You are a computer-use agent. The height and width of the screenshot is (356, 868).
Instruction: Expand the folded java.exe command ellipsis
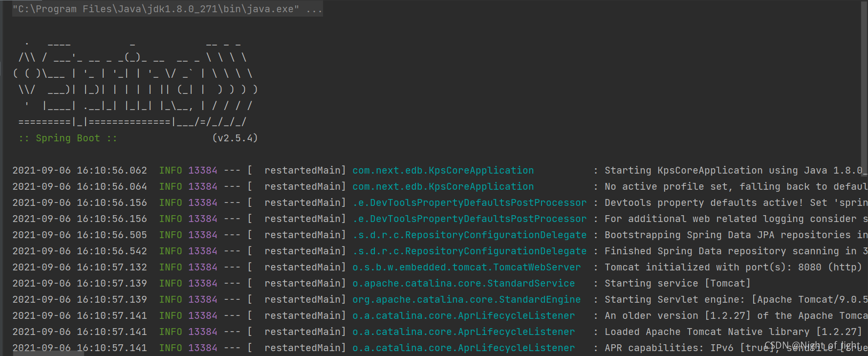coord(314,9)
